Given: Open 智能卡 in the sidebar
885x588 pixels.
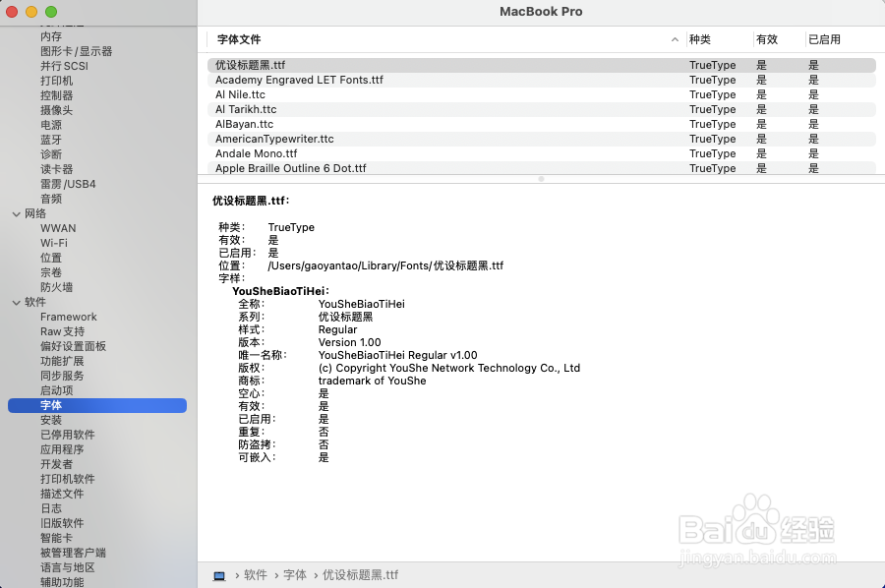Looking at the screenshot, I should tap(56, 538).
